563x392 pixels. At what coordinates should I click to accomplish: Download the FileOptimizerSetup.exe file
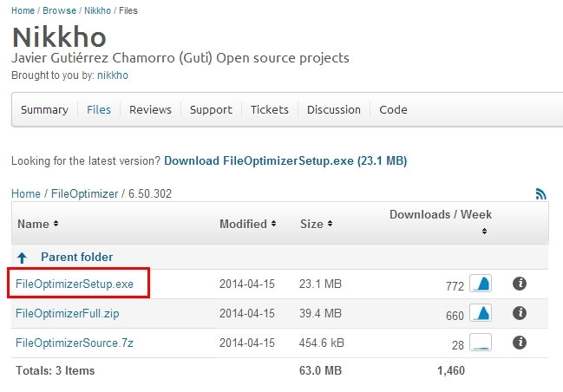click(75, 284)
